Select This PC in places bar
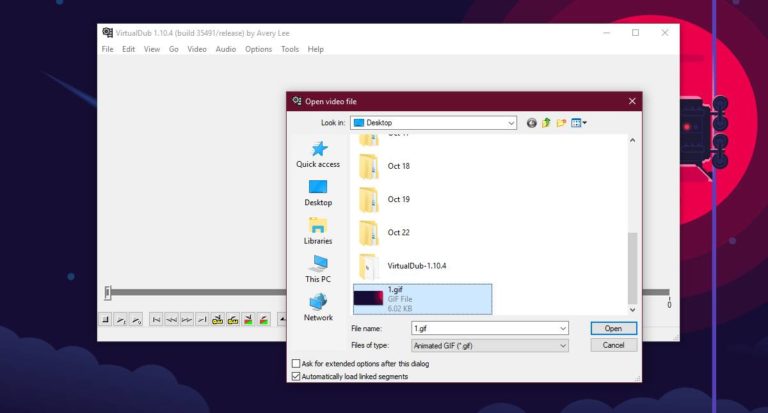768x413 pixels. [318, 269]
